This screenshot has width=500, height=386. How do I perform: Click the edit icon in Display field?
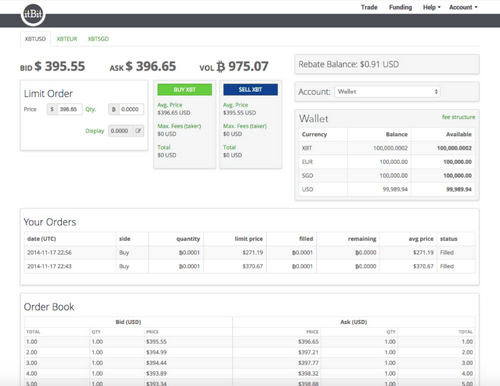pos(138,131)
